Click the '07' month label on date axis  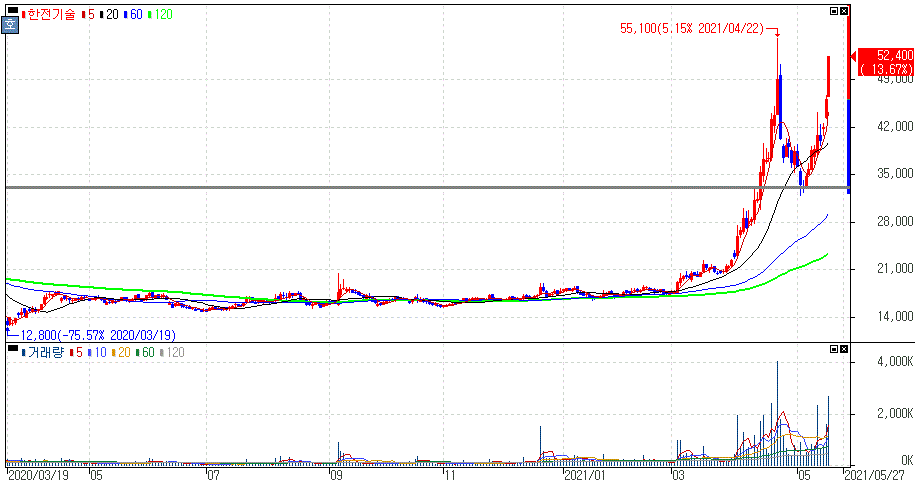(213, 475)
